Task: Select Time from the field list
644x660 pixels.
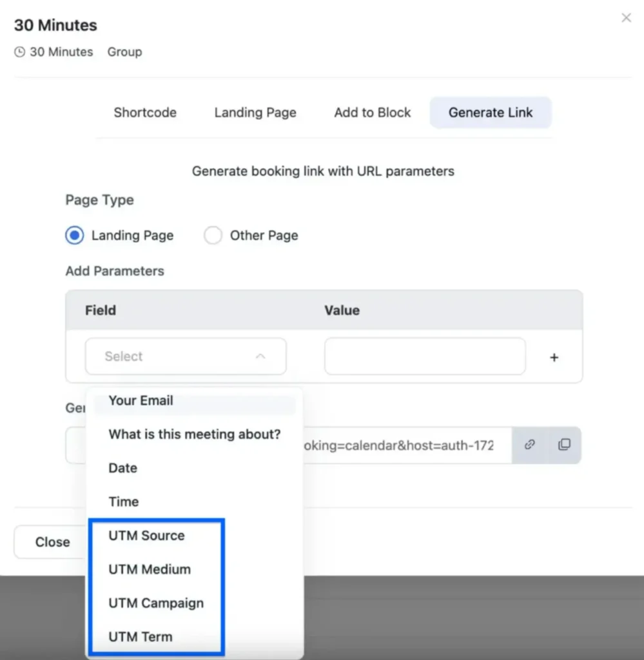Action: [x=123, y=501]
